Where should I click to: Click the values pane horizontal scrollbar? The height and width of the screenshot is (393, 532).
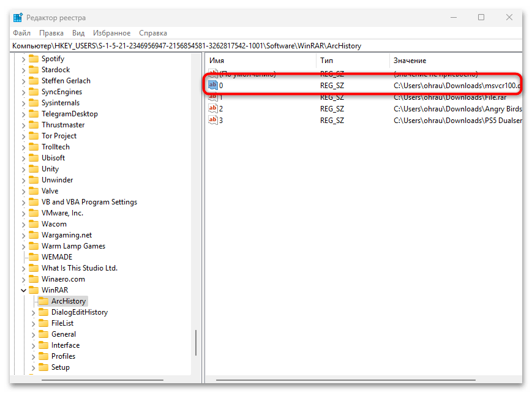coord(346,380)
